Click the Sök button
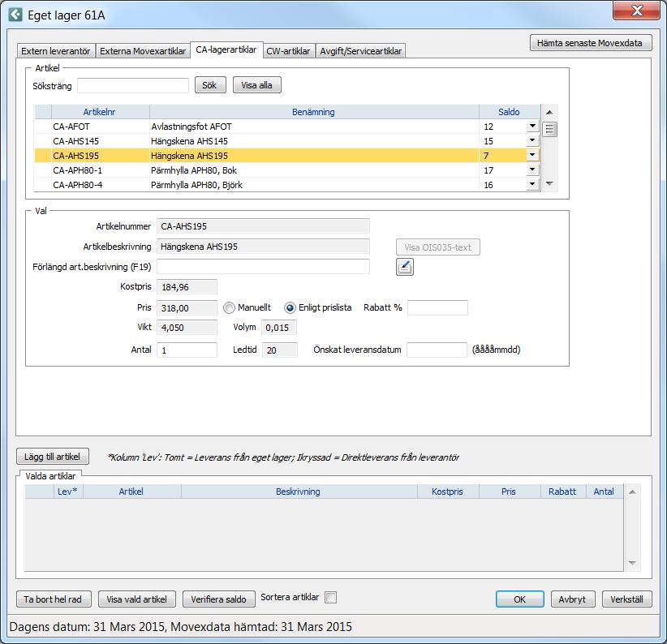The height and width of the screenshot is (644, 667). pos(210,85)
